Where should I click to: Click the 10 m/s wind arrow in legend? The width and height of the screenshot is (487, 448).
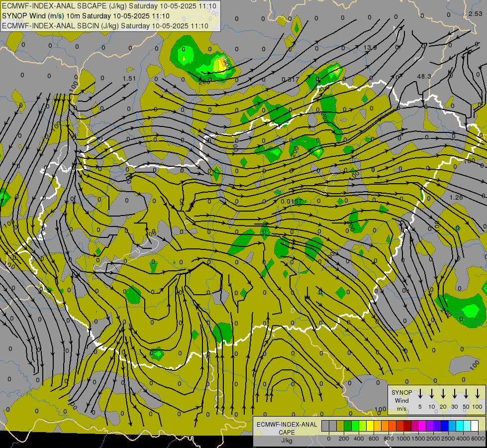tap(431, 394)
